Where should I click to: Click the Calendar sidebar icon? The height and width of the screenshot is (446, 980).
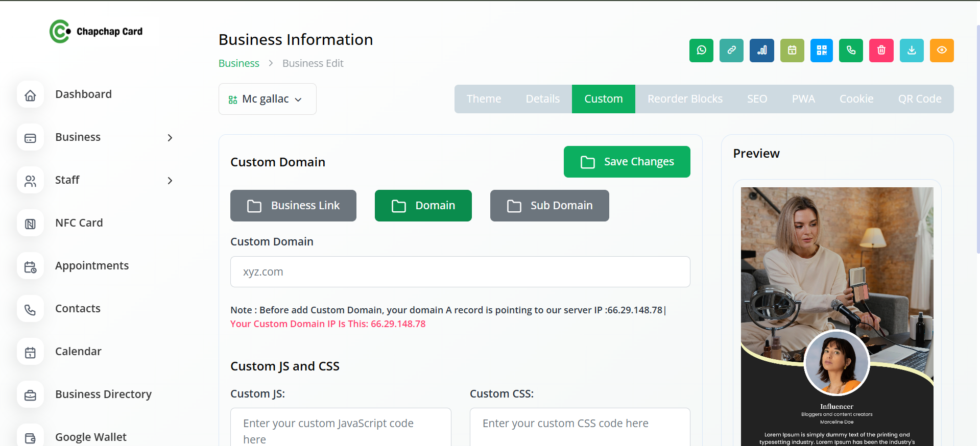(x=30, y=352)
